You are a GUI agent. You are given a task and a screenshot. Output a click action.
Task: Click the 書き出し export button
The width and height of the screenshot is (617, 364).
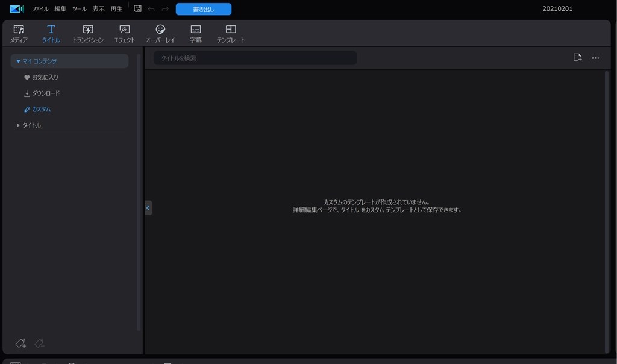[202, 8]
